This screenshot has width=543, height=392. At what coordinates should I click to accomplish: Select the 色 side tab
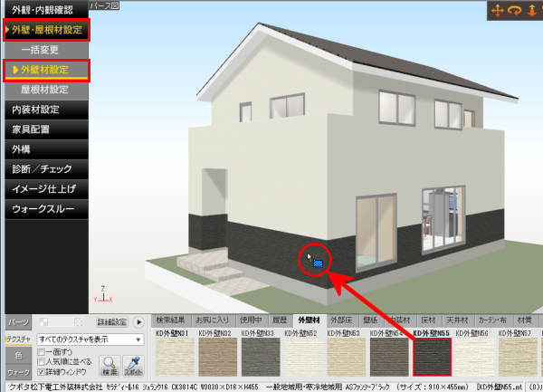click(19, 356)
